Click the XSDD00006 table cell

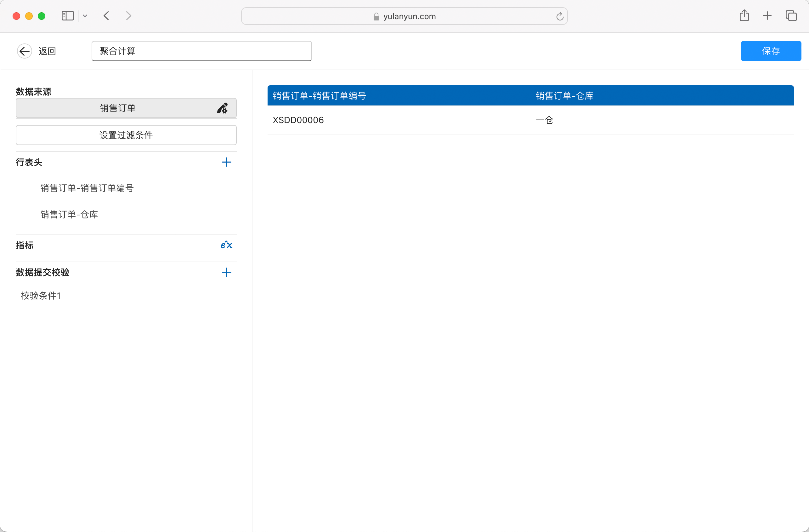298,120
